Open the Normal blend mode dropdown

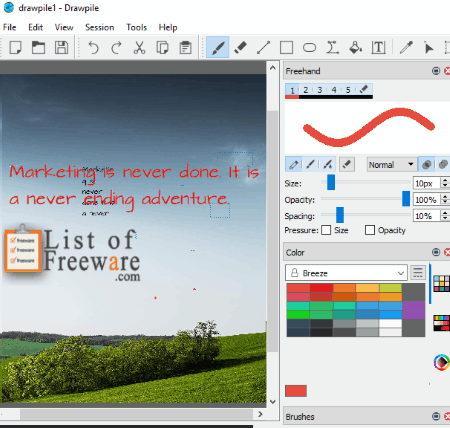pyautogui.click(x=391, y=164)
